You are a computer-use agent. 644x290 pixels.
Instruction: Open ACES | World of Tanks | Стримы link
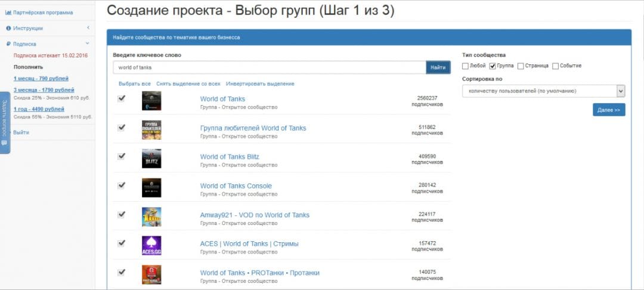click(249, 244)
